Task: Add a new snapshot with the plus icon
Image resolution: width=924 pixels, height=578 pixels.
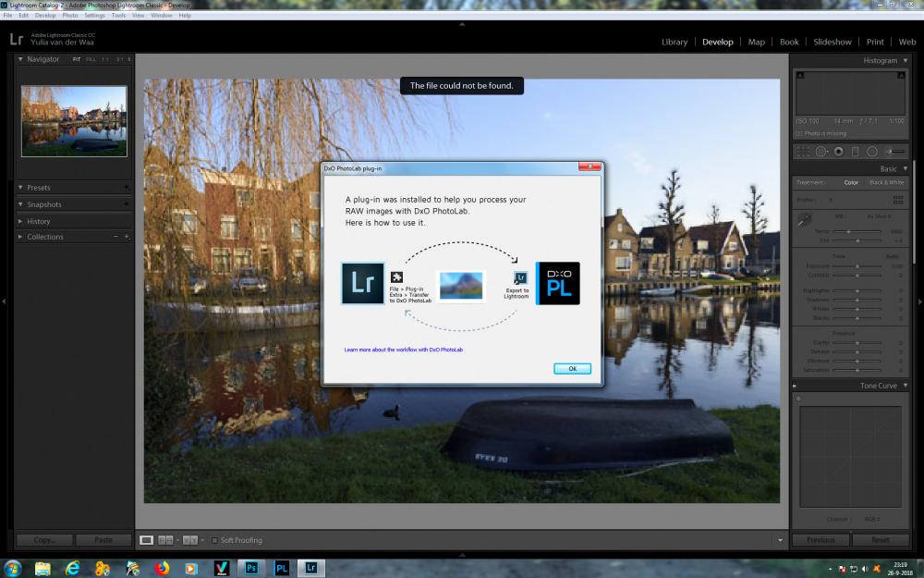Action: point(126,204)
